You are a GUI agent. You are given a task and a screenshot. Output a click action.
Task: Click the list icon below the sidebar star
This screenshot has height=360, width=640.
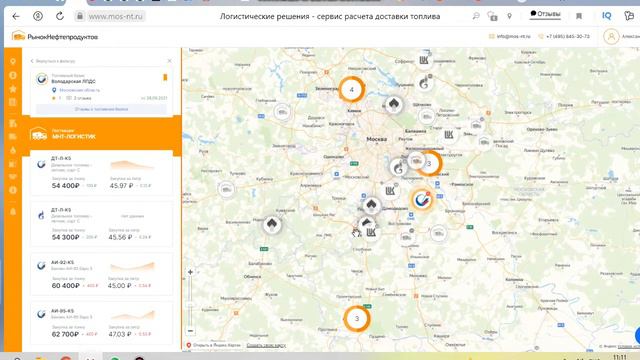[x=13, y=102]
